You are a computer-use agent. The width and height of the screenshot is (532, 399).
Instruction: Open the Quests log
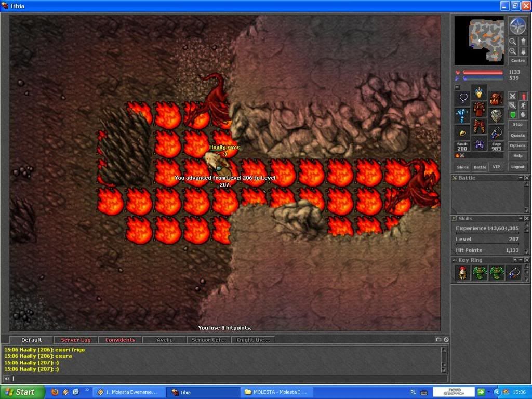tap(518, 136)
